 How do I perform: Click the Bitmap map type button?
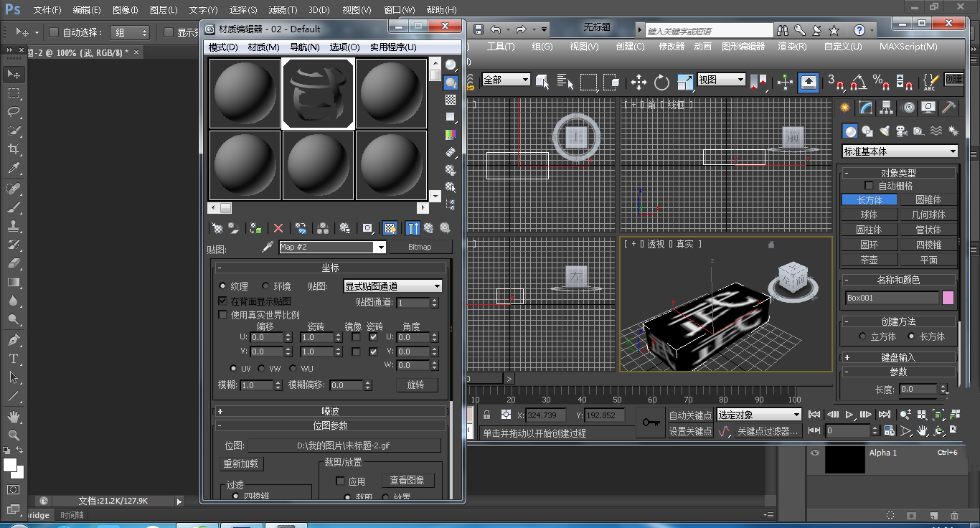click(420, 247)
